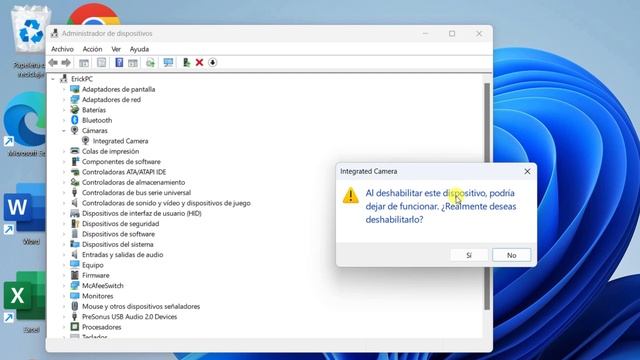Select Componentes de software row
This screenshot has height=360, width=640.
[x=121, y=162]
